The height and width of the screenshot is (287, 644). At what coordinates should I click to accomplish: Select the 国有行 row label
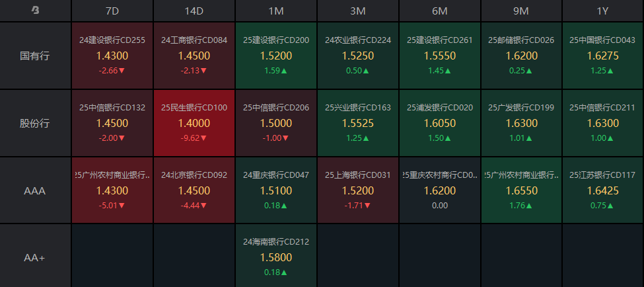pos(36,56)
